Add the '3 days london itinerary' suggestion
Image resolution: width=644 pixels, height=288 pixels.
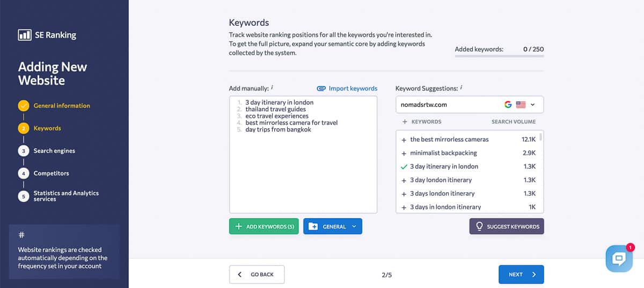pos(404,193)
